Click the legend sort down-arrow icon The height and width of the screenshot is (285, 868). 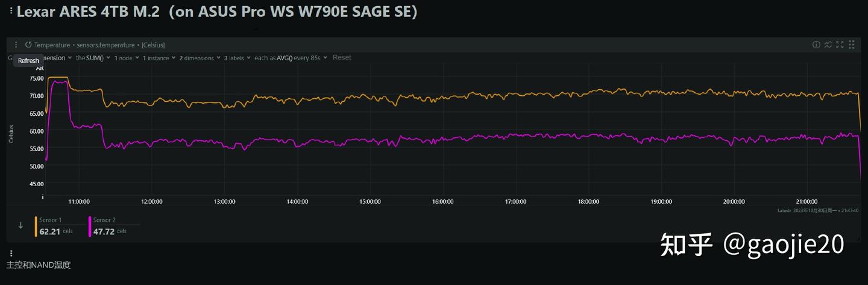pyautogui.click(x=20, y=225)
